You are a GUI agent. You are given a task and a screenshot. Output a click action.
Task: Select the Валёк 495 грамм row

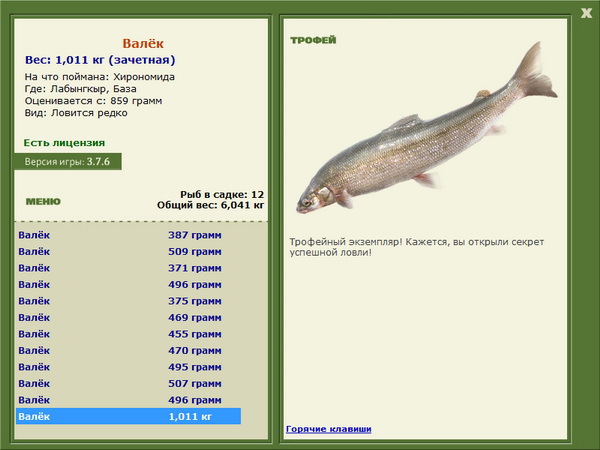click(129, 367)
